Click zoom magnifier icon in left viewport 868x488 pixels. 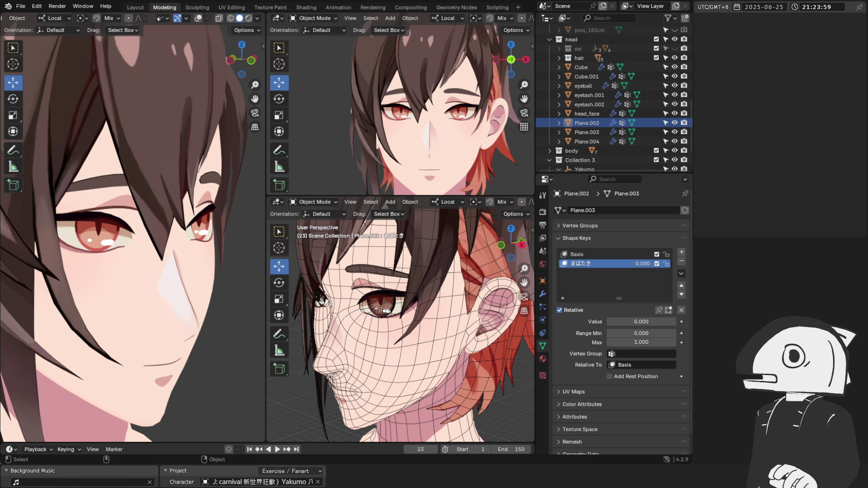tap(255, 85)
